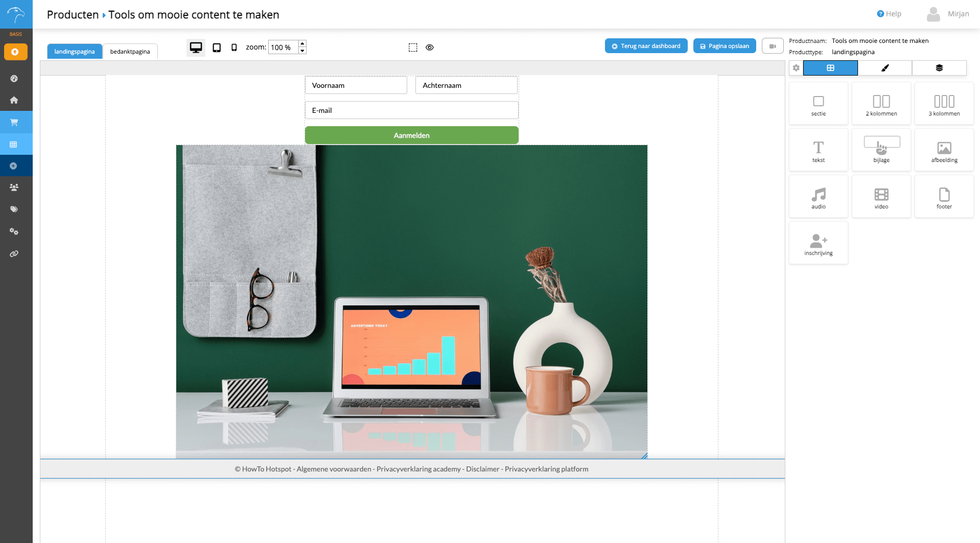The image size is (980, 543).
Task: Select the desktop view icon
Action: click(x=196, y=48)
